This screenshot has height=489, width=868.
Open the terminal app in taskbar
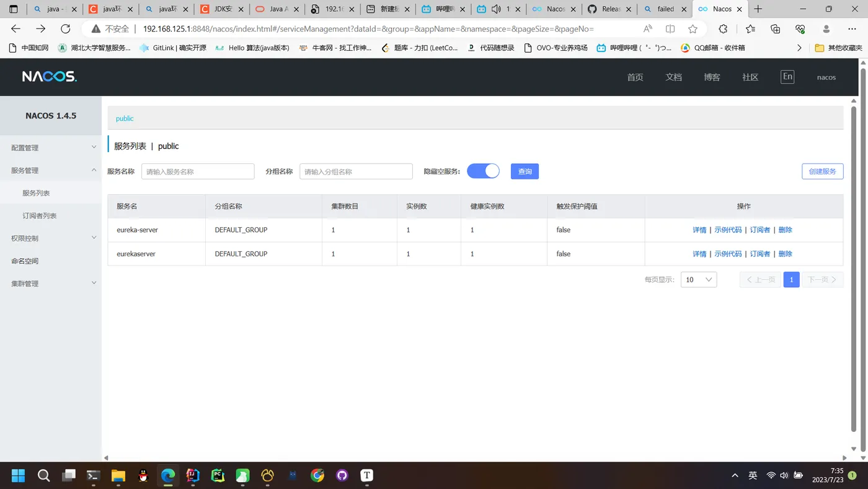point(93,475)
